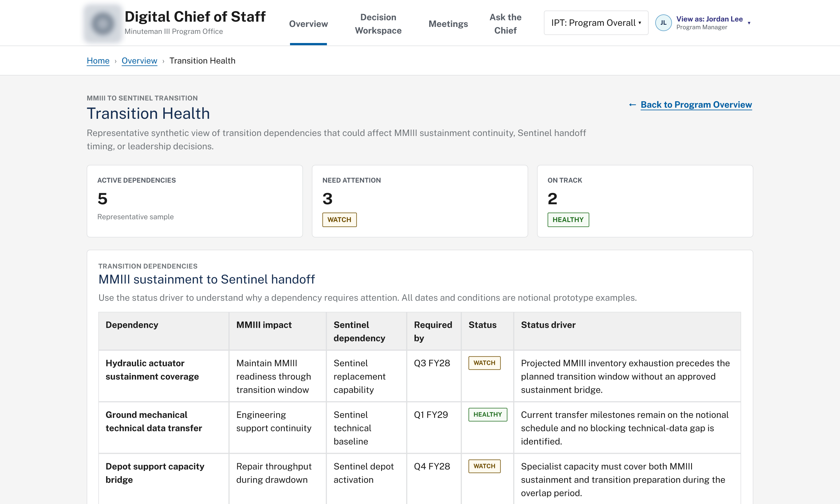Select Ground mechanical technical data transfer name
Viewport: 840px width, 504px height.
(x=154, y=421)
